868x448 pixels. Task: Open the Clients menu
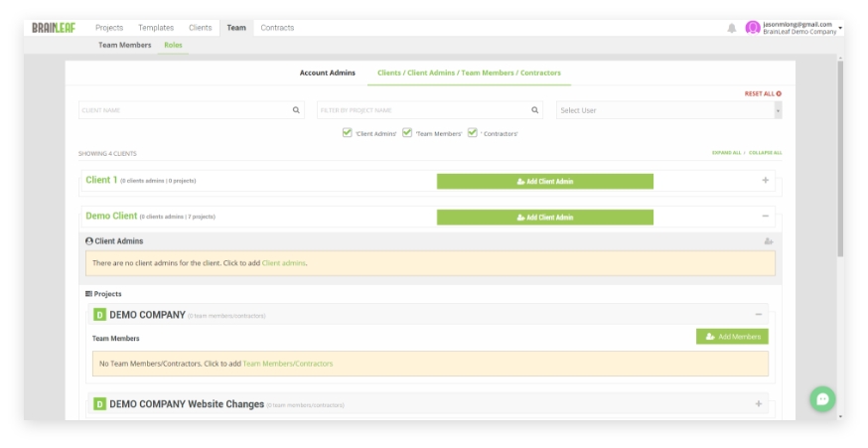pos(200,28)
